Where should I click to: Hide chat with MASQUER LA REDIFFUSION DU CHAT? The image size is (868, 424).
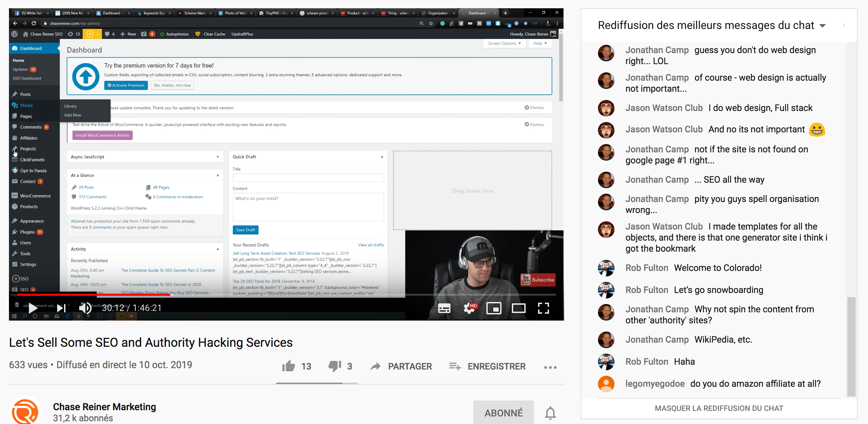[719, 408]
